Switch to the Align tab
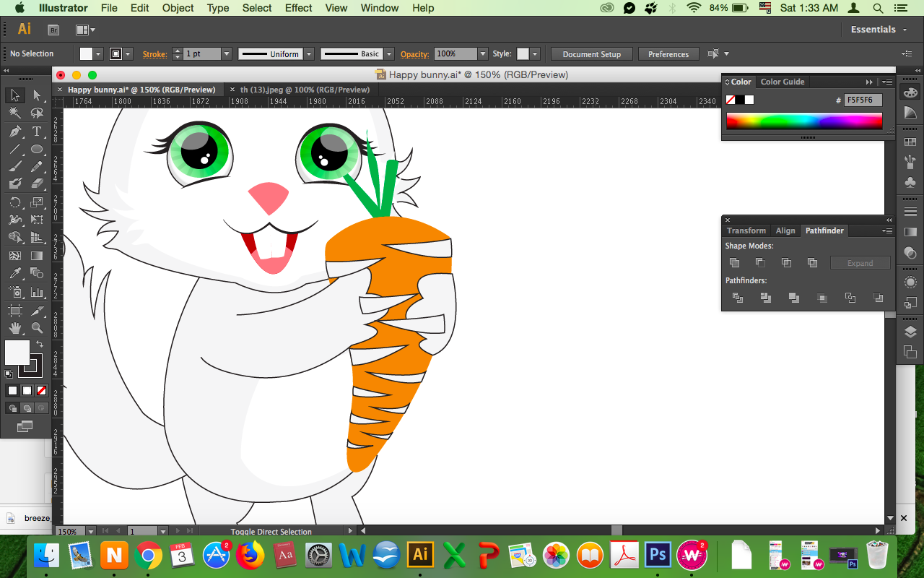 click(x=785, y=230)
